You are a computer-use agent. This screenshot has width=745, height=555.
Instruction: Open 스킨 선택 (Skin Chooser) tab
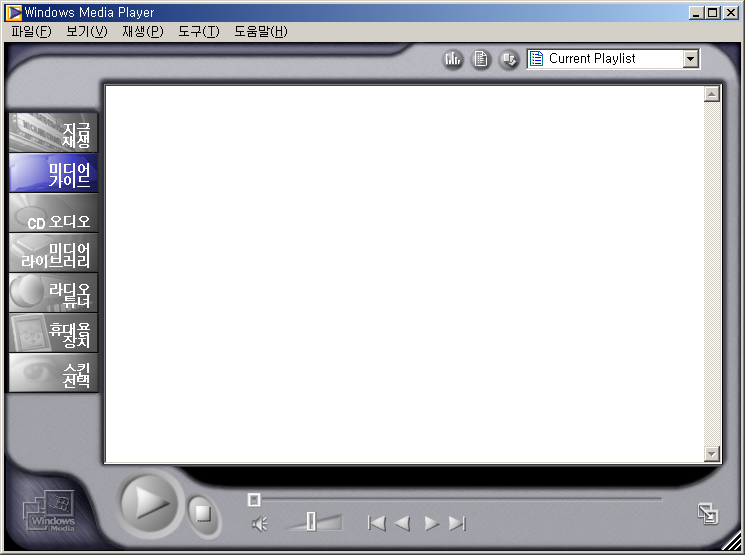pyautogui.click(x=53, y=372)
